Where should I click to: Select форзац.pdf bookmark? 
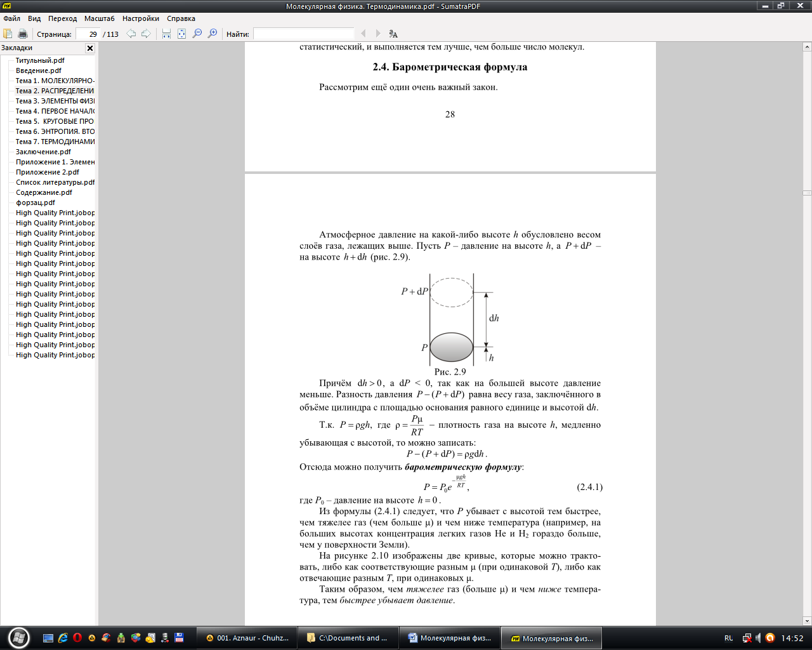[x=36, y=202]
